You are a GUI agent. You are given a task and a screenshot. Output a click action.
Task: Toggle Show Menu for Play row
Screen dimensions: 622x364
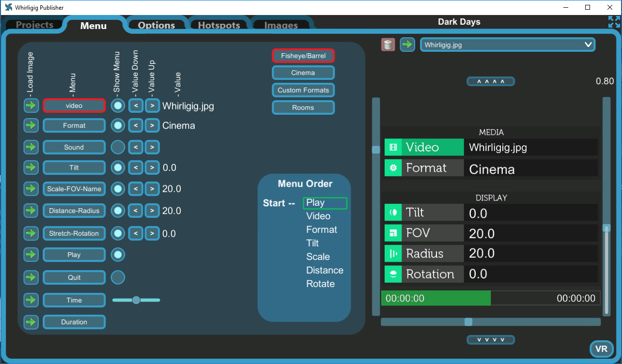(x=118, y=255)
